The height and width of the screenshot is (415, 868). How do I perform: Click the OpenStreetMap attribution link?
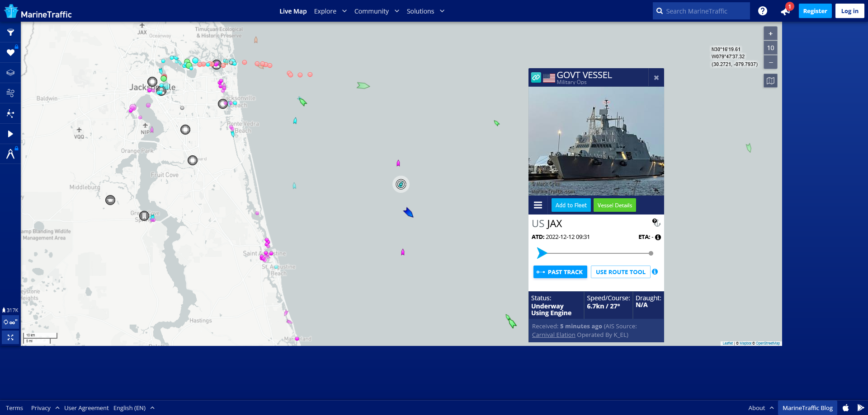pos(768,343)
